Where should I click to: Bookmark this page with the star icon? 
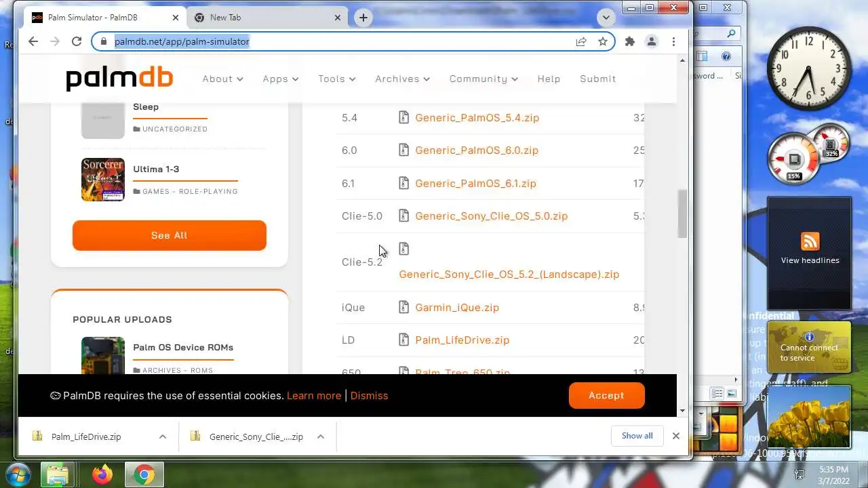[x=603, y=41]
